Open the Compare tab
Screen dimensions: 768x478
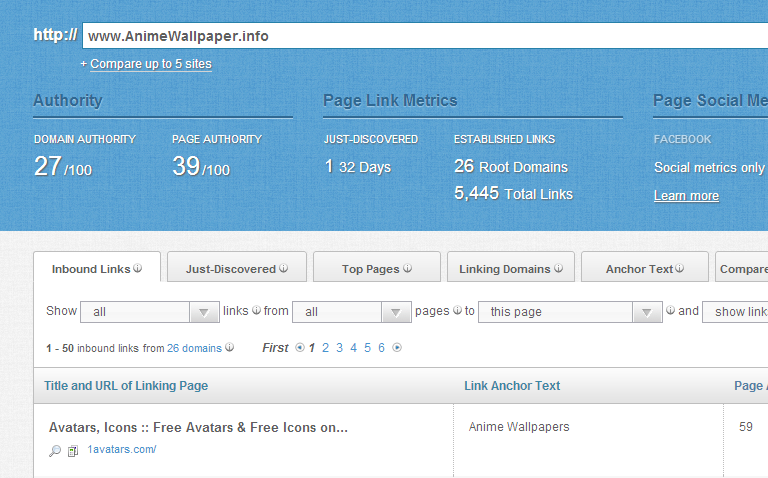click(742, 267)
